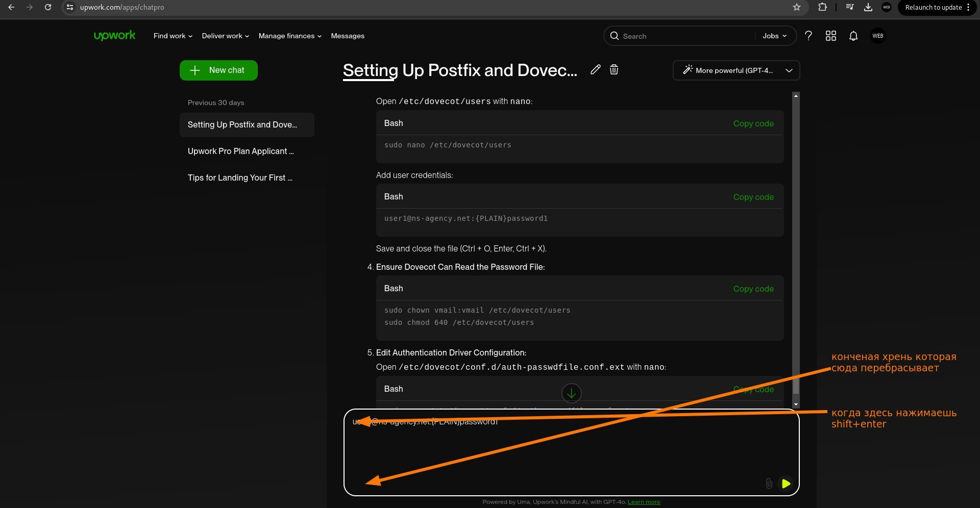Viewport: 980px width, 508px height.
Task: Expand the More powerful (GPT-4) model dropdown
Action: click(x=736, y=70)
